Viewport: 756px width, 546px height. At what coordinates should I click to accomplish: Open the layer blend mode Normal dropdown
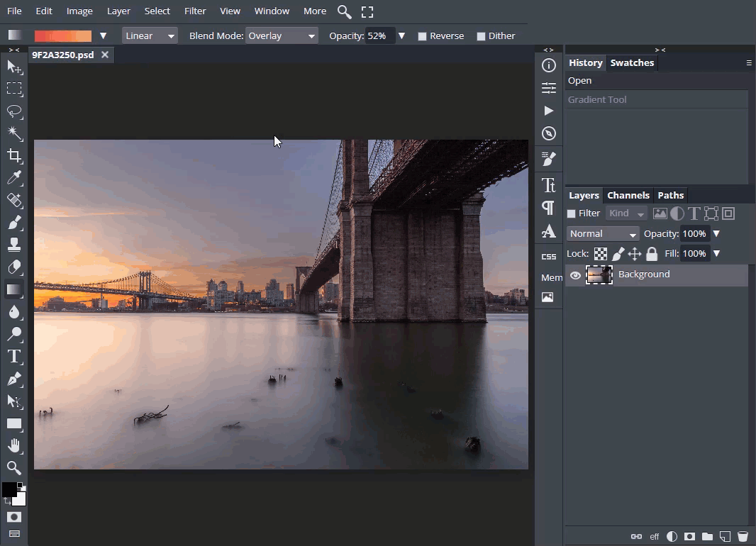click(x=603, y=234)
